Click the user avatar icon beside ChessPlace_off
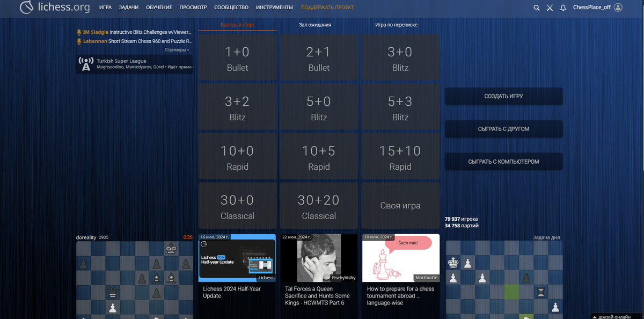This screenshot has height=319, width=644. tap(618, 8)
